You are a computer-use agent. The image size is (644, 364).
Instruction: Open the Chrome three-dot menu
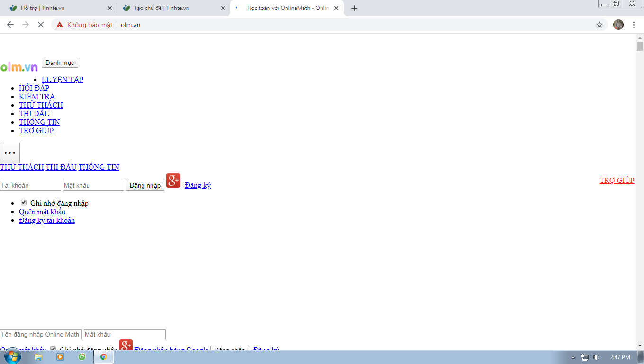coord(634,25)
